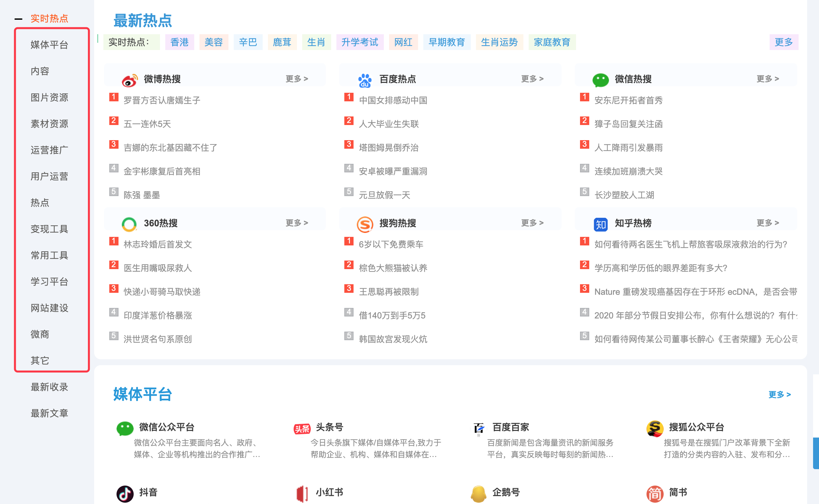
Task: Click the Weibo logo beside 微博热搜
Action: click(129, 80)
